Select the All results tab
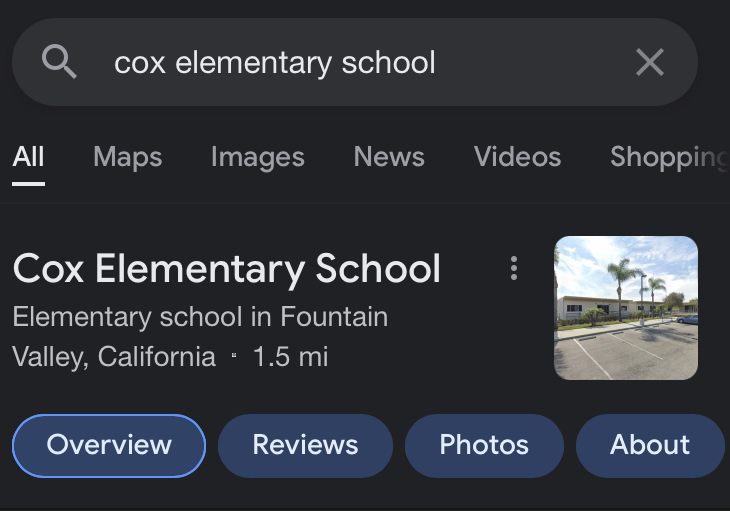Image resolution: width=730 pixels, height=511 pixels. point(28,157)
